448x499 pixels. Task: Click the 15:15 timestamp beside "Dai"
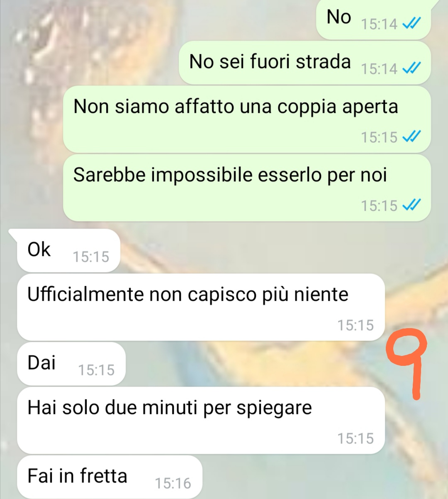[96, 370]
